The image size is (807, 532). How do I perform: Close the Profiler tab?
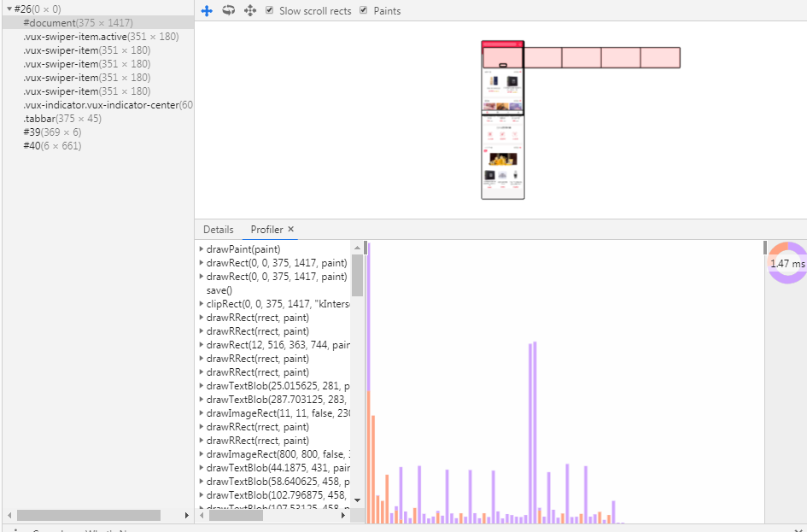click(x=291, y=230)
